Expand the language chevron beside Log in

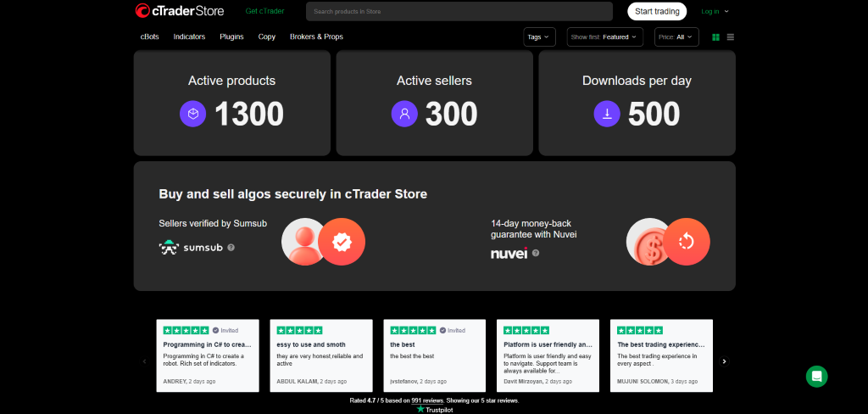click(726, 11)
